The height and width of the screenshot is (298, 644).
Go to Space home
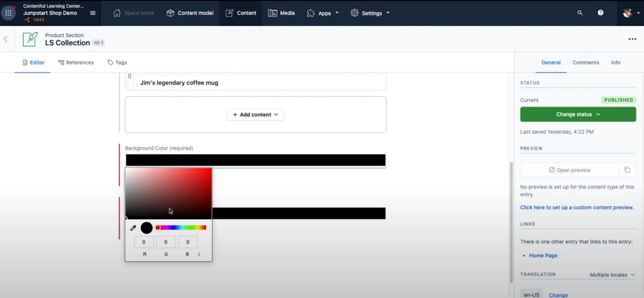pyautogui.click(x=134, y=13)
